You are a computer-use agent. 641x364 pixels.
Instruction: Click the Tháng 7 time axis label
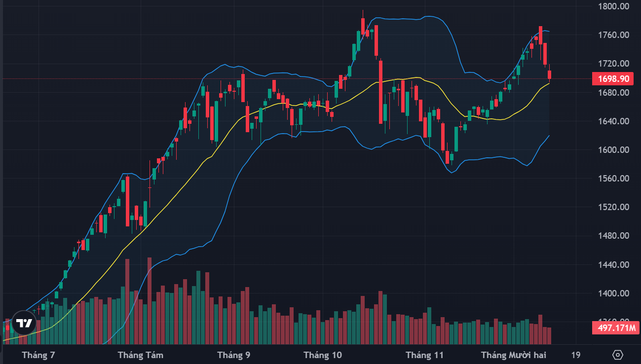click(38, 355)
